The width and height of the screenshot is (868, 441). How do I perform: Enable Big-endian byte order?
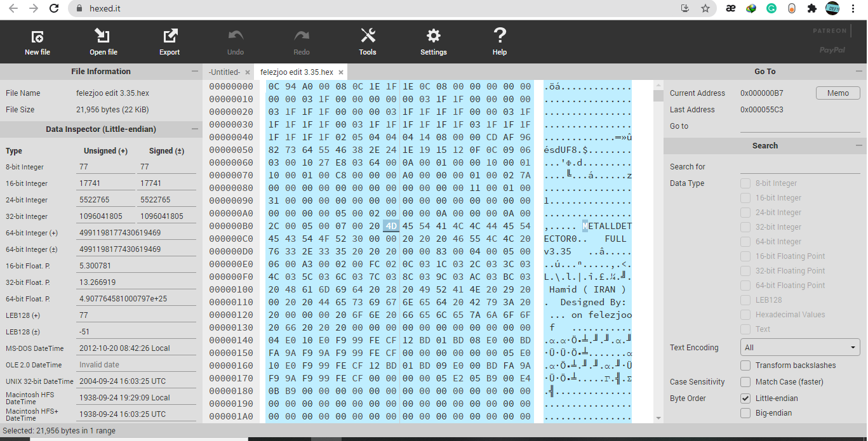coord(745,413)
